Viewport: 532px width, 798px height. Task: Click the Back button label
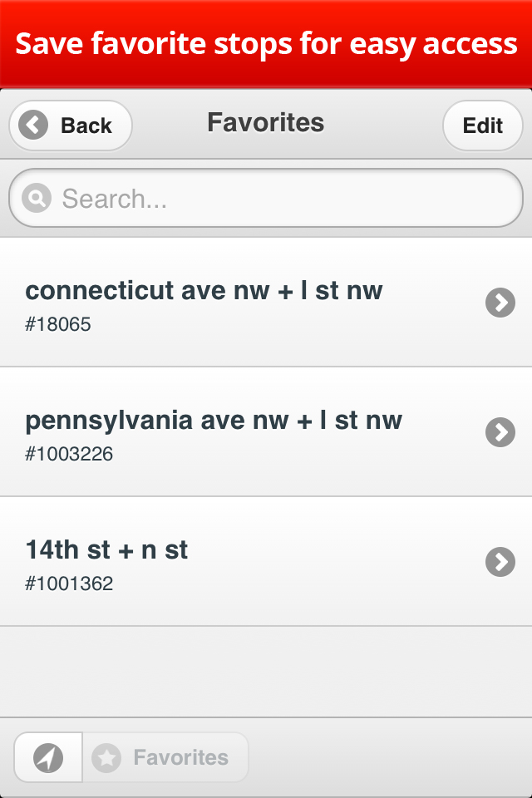pos(86,126)
